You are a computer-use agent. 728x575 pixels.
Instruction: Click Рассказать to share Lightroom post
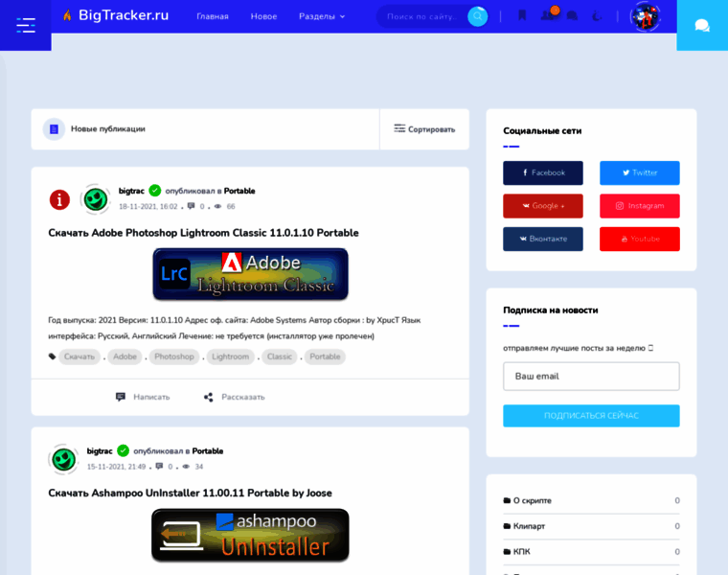(235, 397)
